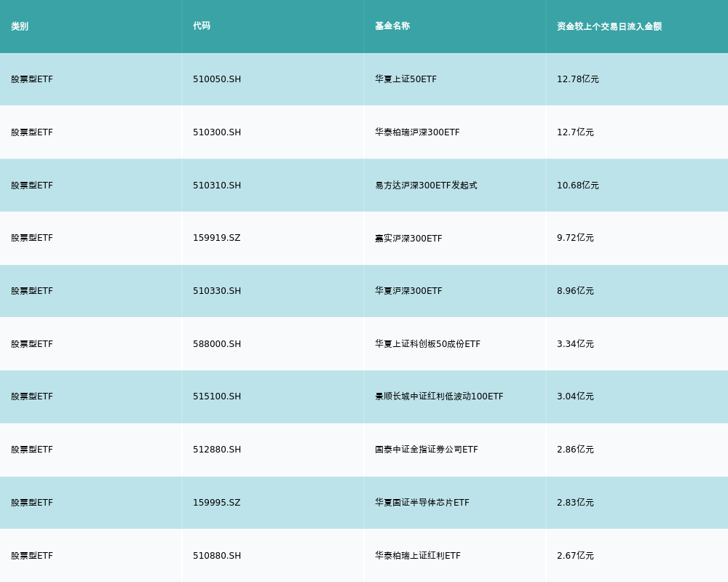This screenshot has width=728, height=582.
Task: Select code 510050.SH
Action: click(x=217, y=79)
